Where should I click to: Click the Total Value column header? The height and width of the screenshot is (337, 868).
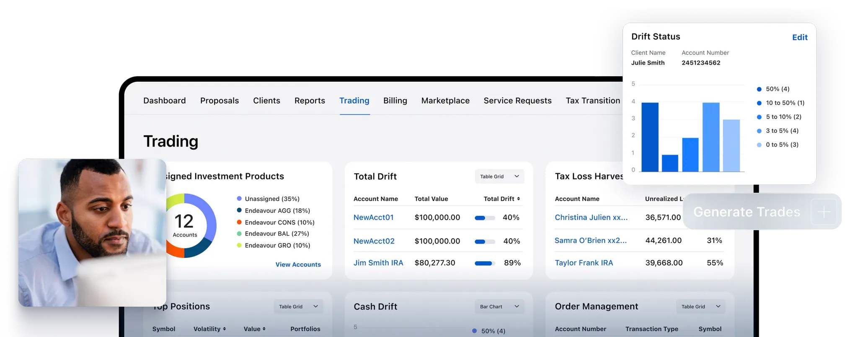(431, 199)
